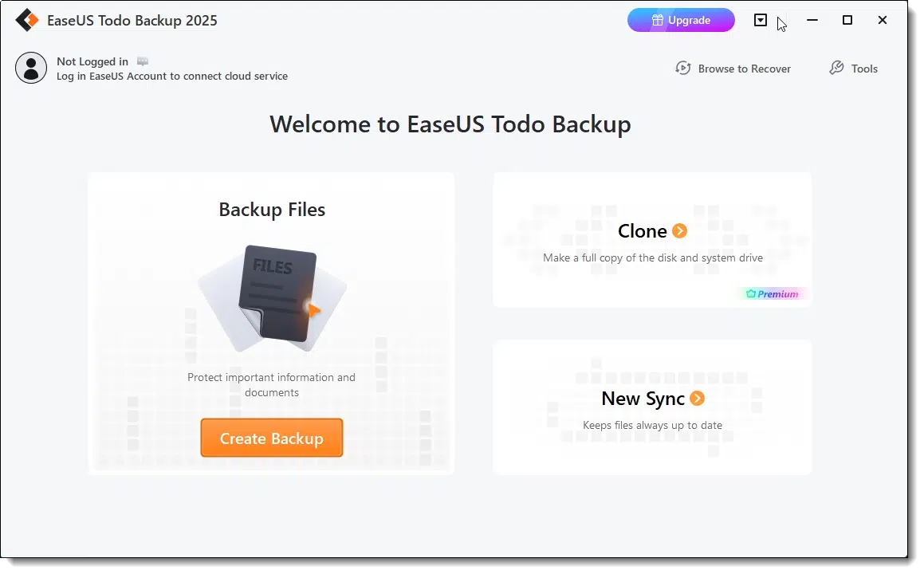Screen dimensions: 924x574
Task: Click the Upgrade button
Action: click(x=681, y=20)
